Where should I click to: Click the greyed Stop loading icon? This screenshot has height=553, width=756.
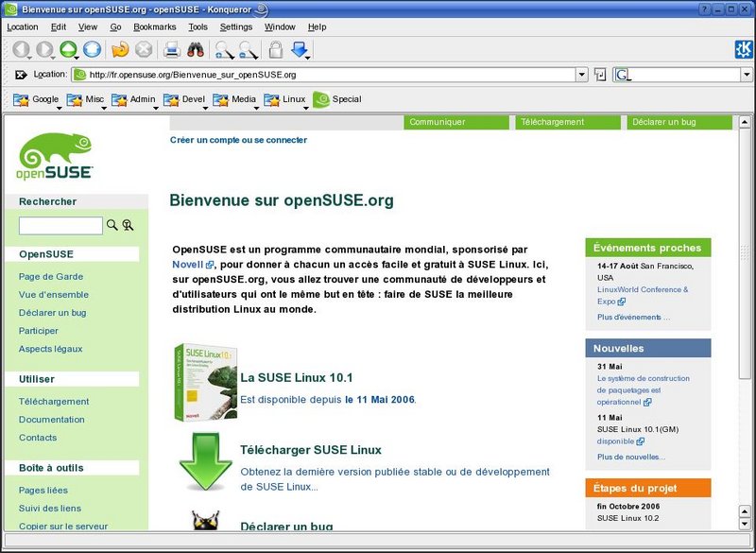[x=144, y=49]
